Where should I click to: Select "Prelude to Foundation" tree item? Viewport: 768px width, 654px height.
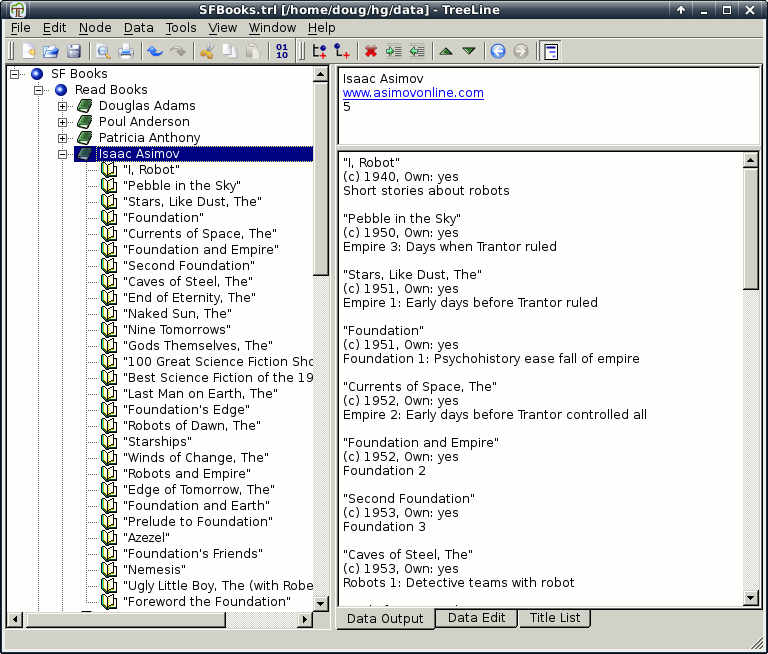pos(198,521)
